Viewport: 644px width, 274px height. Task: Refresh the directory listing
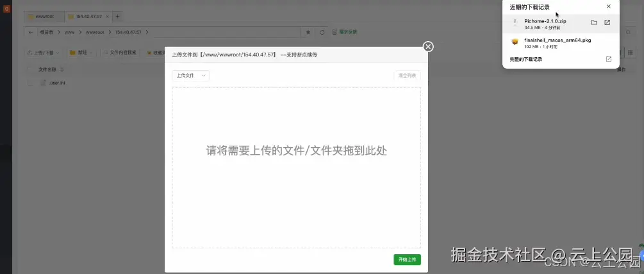click(322, 32)
